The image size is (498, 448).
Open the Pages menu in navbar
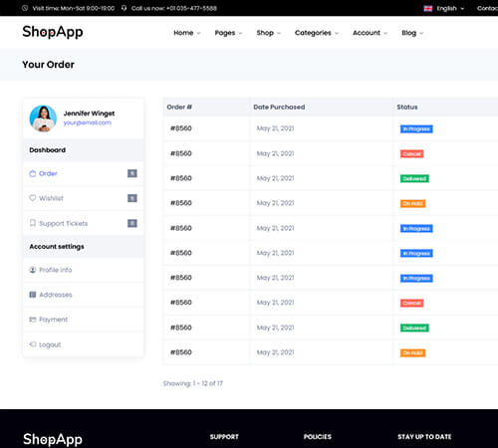pyautogui.click(x=228, y=33)
